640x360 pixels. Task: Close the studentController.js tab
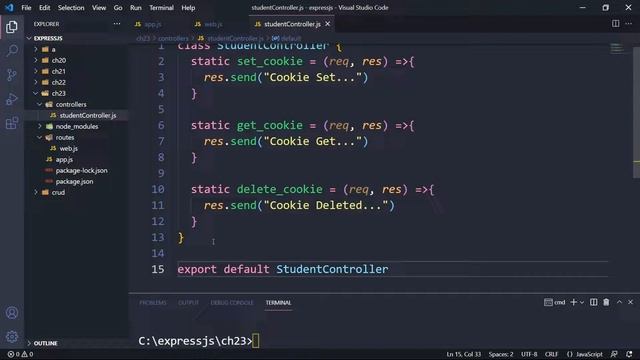click(x=327, y=24)
